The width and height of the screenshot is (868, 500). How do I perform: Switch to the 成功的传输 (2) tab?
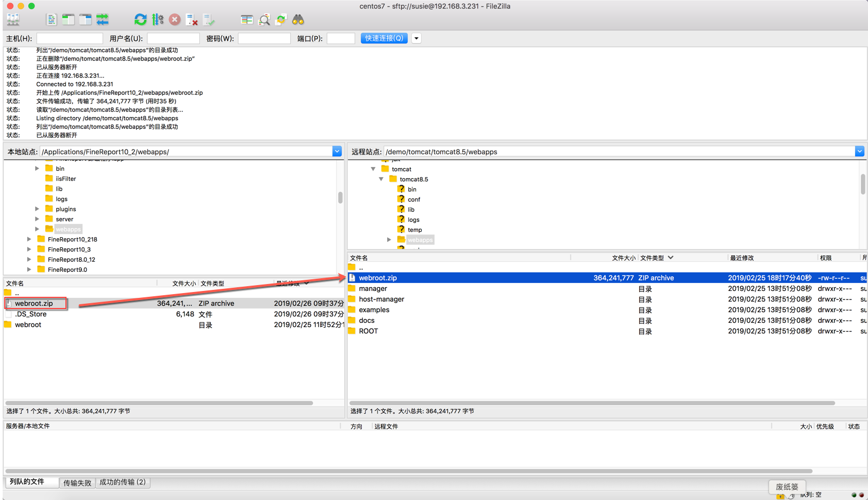pos(122,482)
